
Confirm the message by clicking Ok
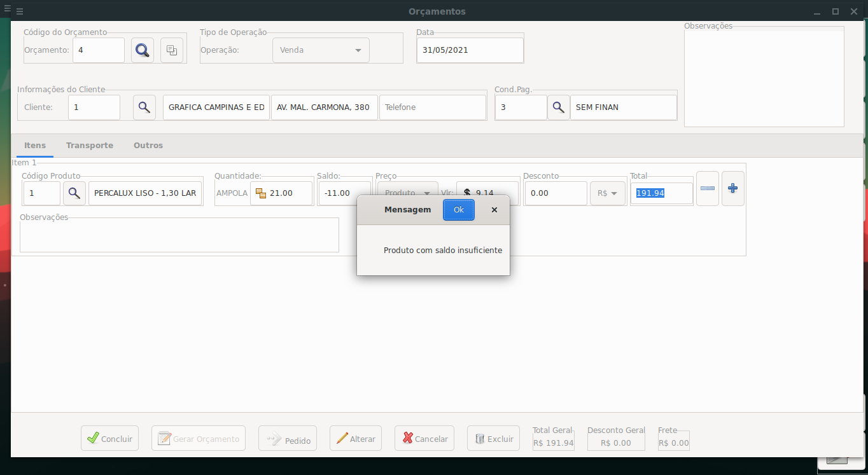click(x=459, y=210)
